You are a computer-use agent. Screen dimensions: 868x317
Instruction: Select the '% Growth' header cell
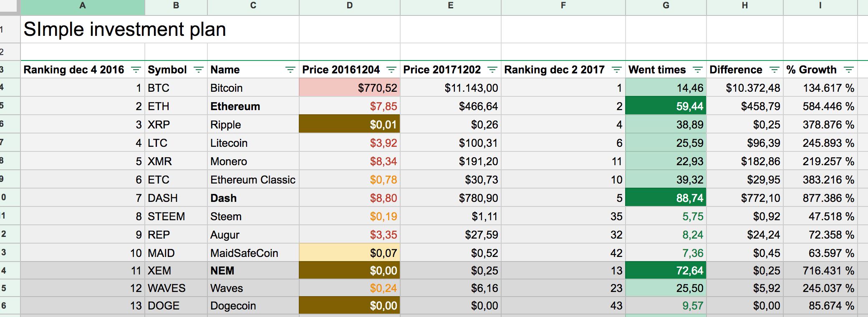click(x=820, y=70)
